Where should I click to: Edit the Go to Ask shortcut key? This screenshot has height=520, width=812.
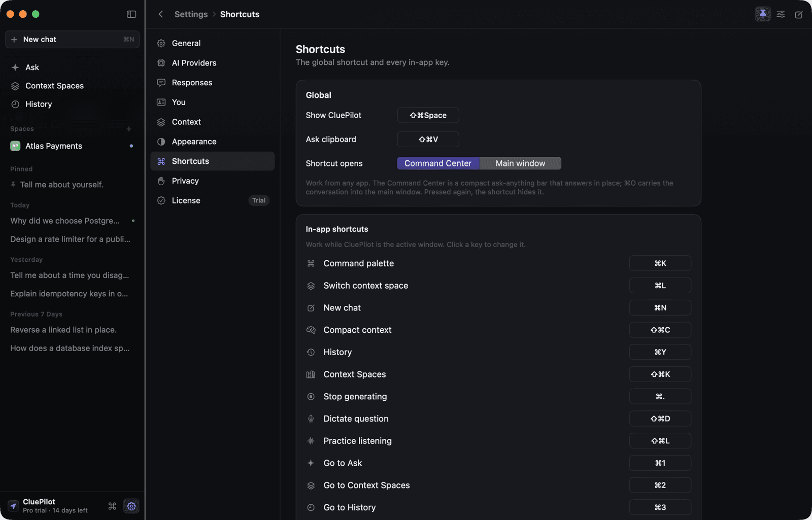(660, 463)
